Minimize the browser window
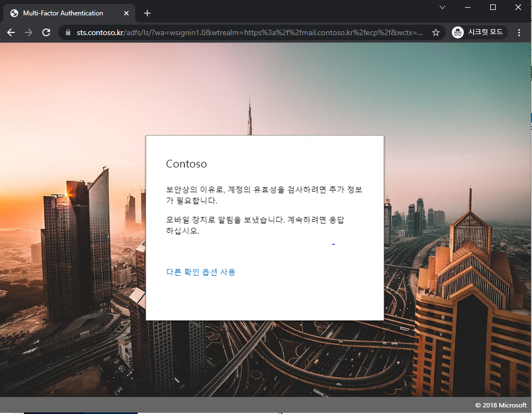This screenshot has height=414, width=532. (x=468, y=7)
